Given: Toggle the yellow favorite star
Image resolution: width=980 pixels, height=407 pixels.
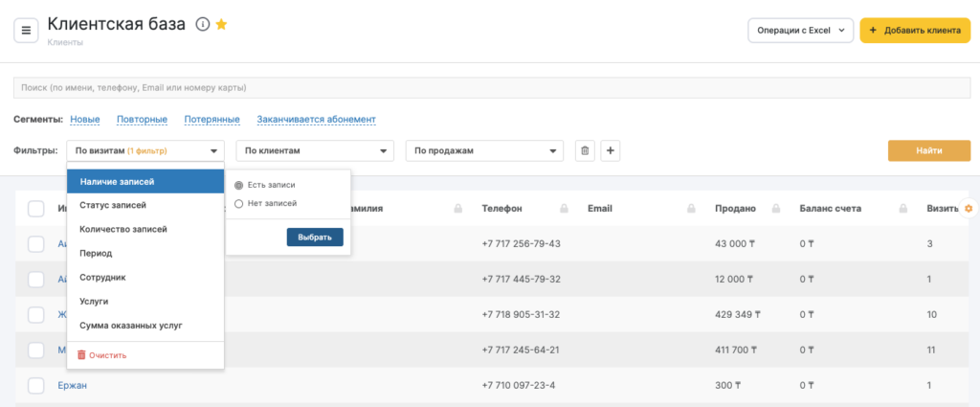Looking at the screenshot, I should (221, 25).
